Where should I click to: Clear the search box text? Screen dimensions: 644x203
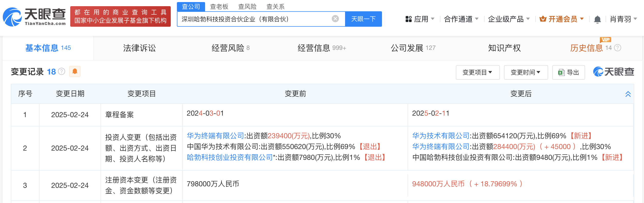(335, 19)
